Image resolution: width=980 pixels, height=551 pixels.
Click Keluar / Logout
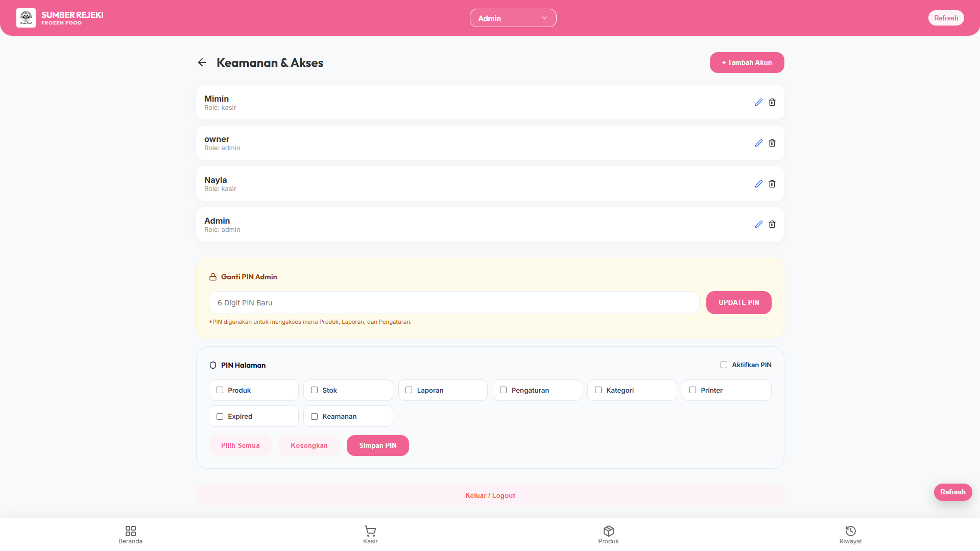coord(490,495)
